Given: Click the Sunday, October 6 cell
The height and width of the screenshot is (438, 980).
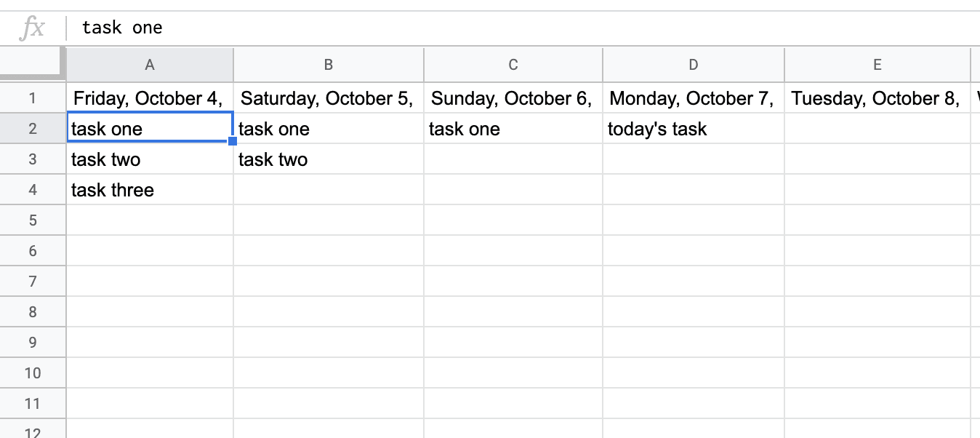Looking at the screenshot, I should coord(513,98).
